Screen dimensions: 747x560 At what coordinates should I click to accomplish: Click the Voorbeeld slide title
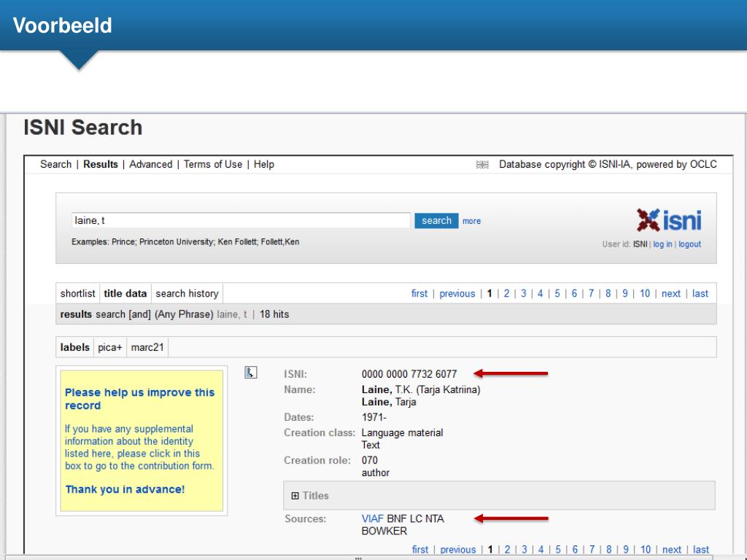pos(63,26)
